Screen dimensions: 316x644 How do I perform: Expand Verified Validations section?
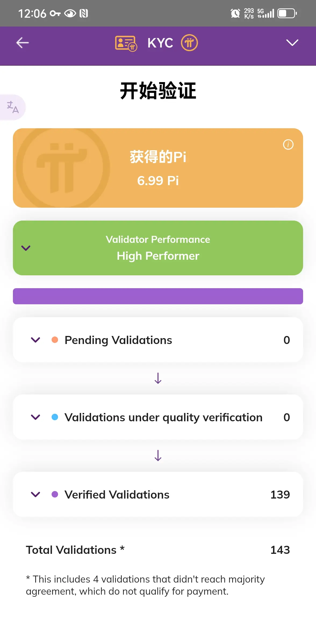[35, 495]
